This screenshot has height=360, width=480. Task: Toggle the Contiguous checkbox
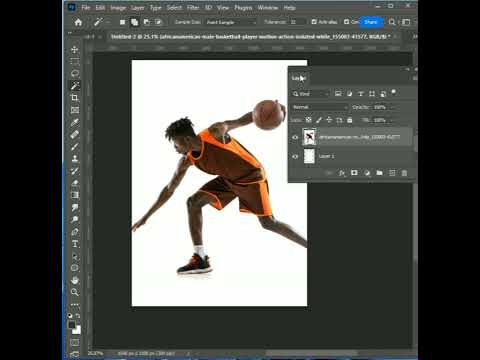coord(347,22)
